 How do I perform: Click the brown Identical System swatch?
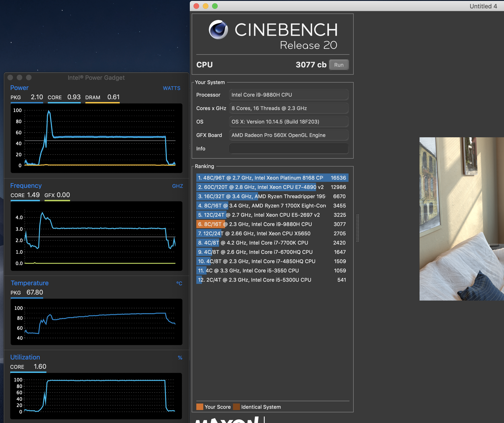(236, 407)
